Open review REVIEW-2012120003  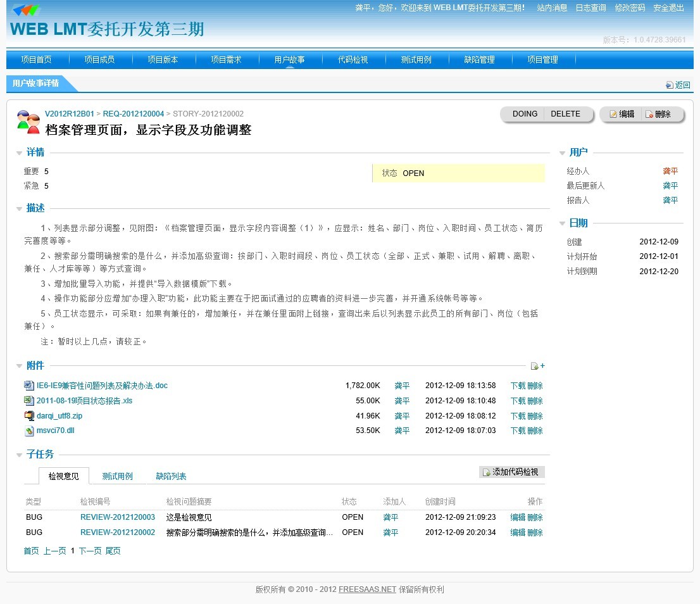pyautogui.click(x=118, y=517)
